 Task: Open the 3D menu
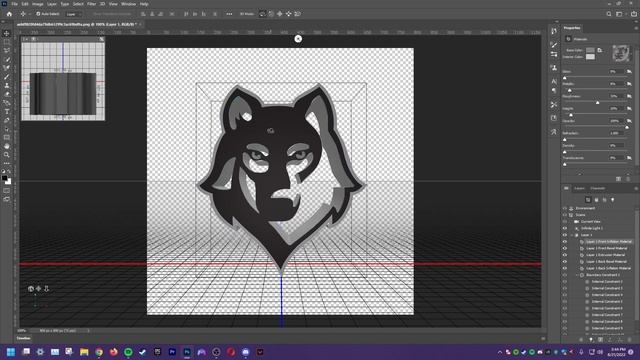[x=102, y=4]
